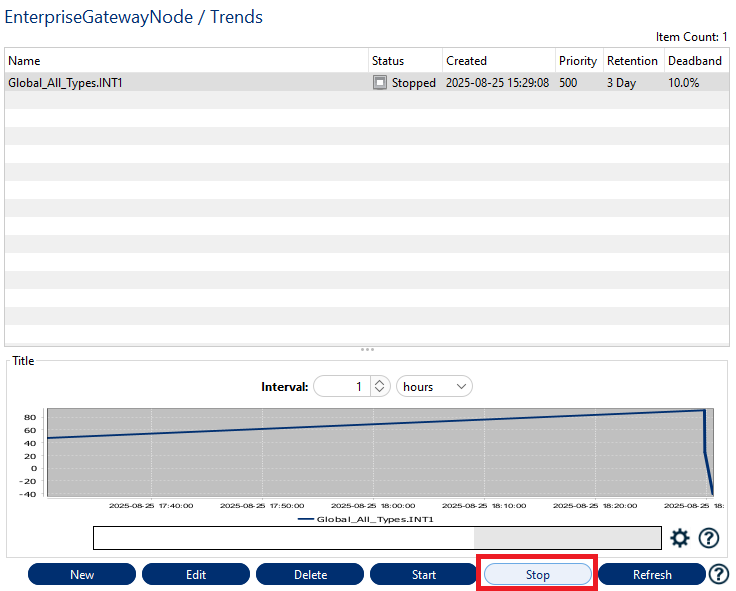Click the Deadband column header
Screen dimensions: 736x591
694,61
